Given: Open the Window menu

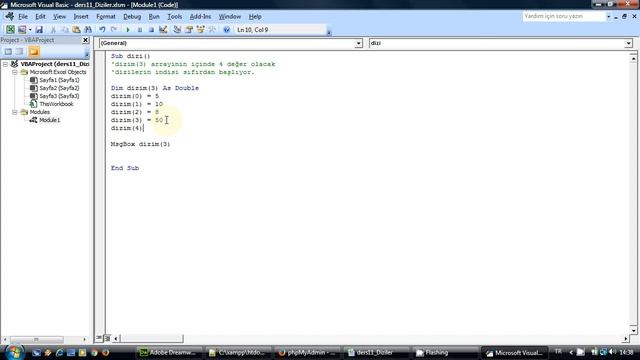Looking at the screenshot, I should click(230, 17).
